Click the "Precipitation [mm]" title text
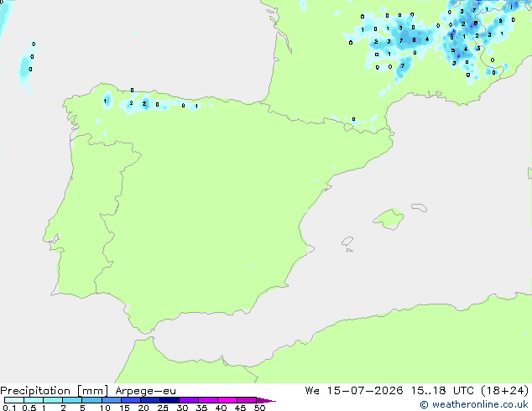This screenshot has width=532, height=411. pos(55,391)
